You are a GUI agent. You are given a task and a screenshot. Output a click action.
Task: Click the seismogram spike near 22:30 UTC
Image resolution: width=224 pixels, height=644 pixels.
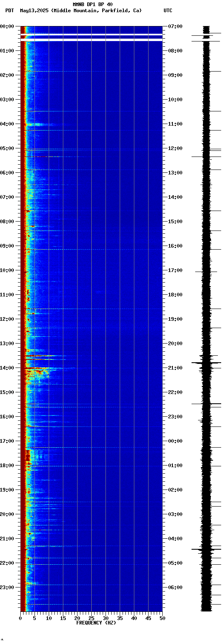[207, 404]
